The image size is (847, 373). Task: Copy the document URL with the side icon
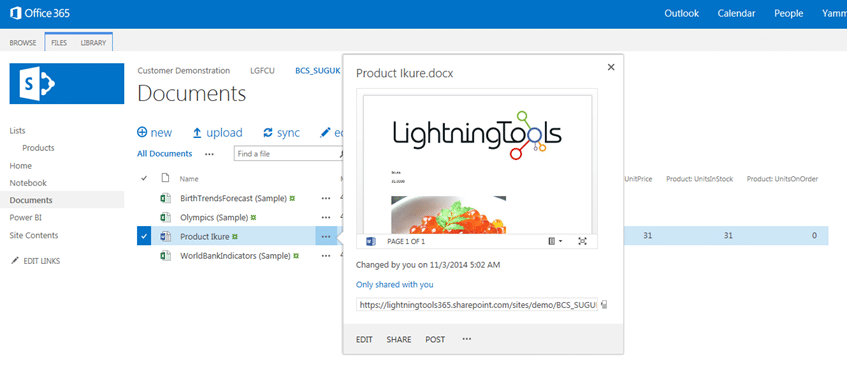click(x=604, y=305)
